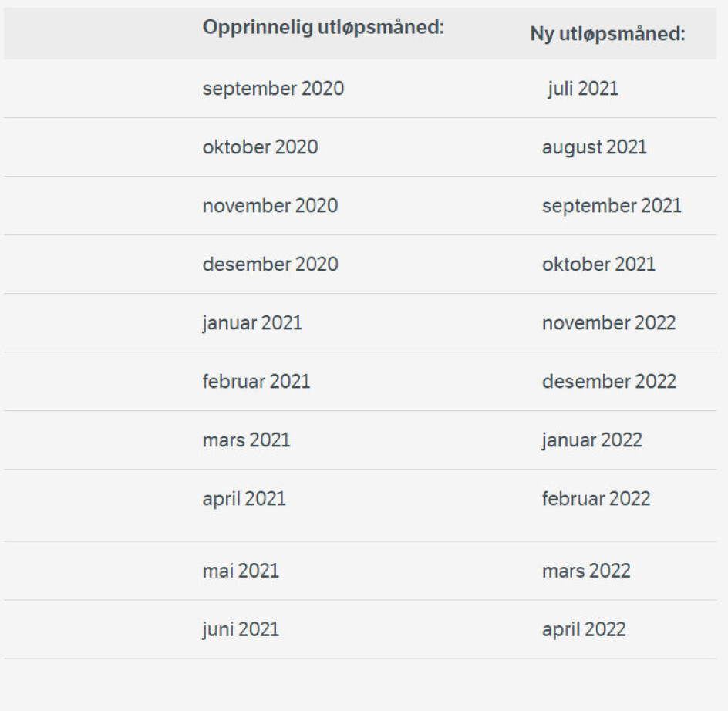Click the 'april 2022' cell

pos(583,630)
